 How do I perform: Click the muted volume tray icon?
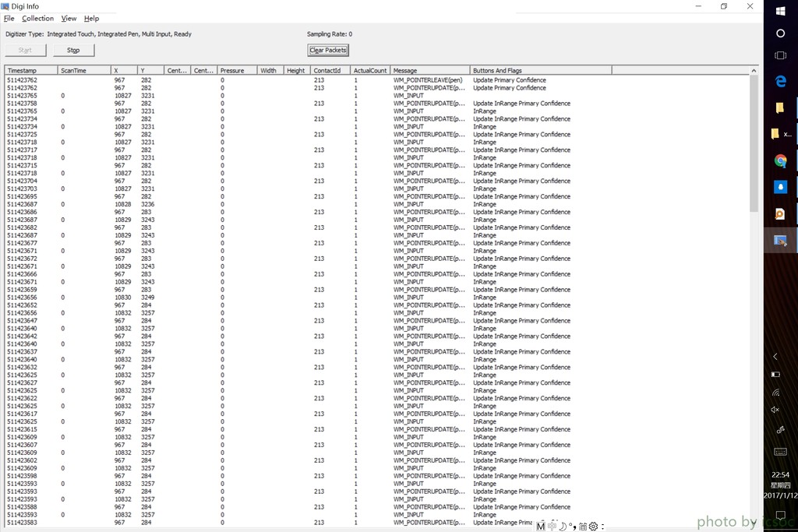[775, 410]
